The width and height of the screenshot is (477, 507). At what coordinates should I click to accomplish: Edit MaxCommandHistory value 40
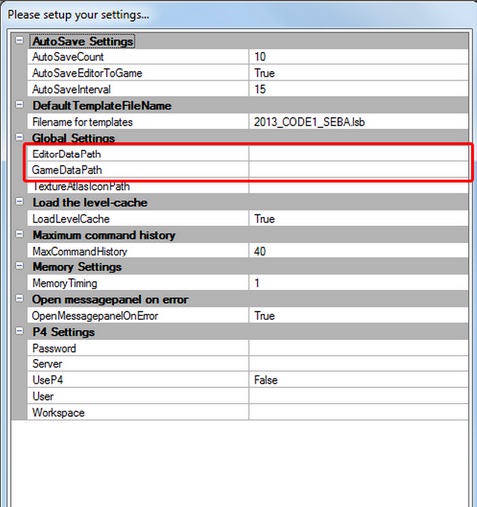click(359, 251)
